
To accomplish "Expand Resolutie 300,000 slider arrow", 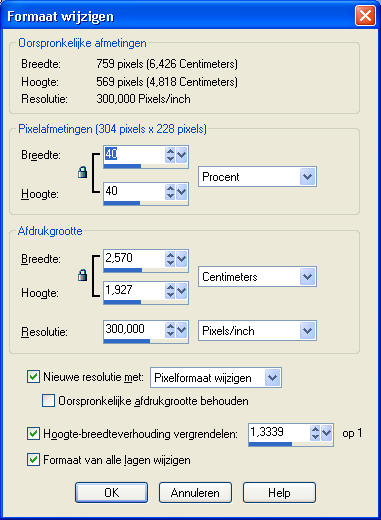I will [x=181, y=330].
